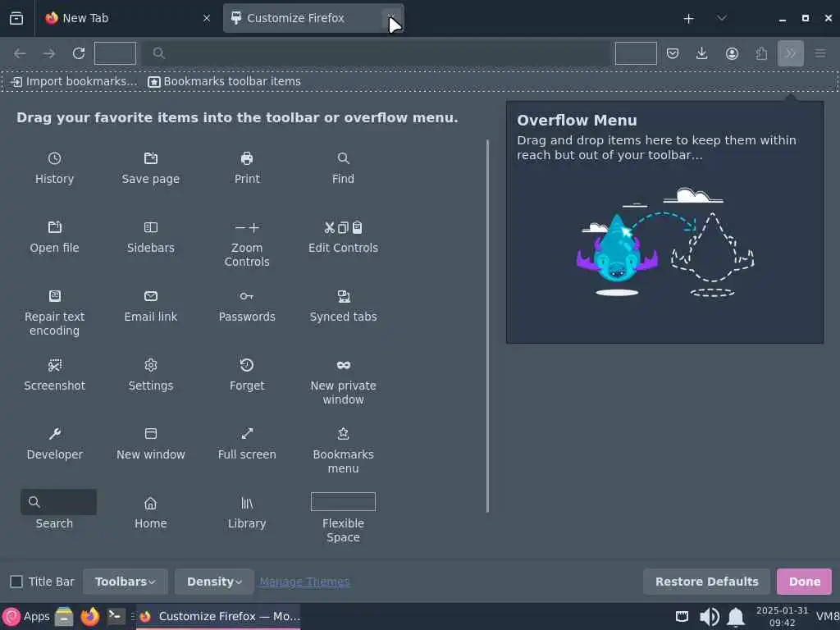The image size is (840, 630).
Task: Choose the Screenshot icon
Action: [55, 365]
